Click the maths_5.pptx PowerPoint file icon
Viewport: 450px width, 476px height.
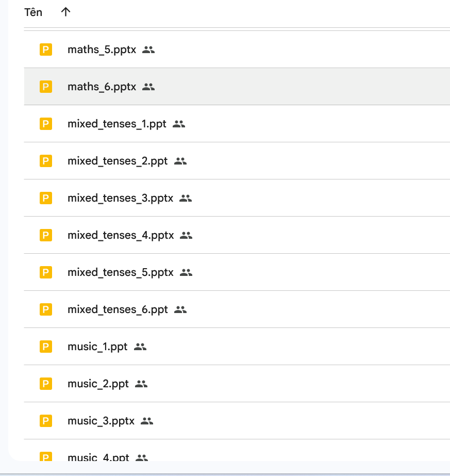46,50
